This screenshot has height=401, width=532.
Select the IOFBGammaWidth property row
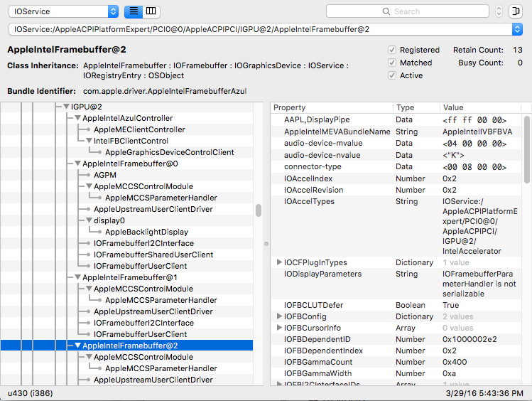pyautogui.click(x=396, y=373)
